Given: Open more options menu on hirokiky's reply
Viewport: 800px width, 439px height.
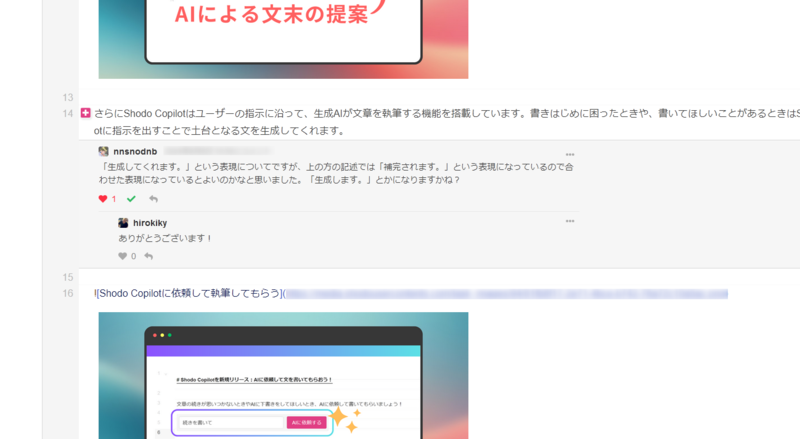Looking at the screenshot, I should (570, 221).
